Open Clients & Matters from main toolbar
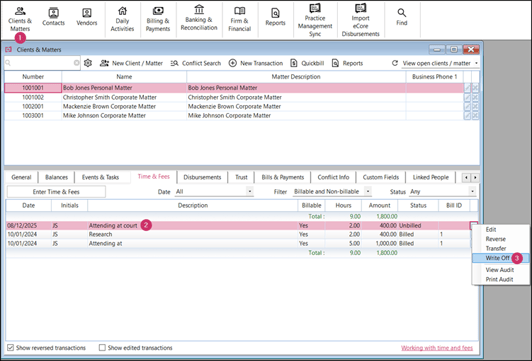 click(x=20, y=20)
